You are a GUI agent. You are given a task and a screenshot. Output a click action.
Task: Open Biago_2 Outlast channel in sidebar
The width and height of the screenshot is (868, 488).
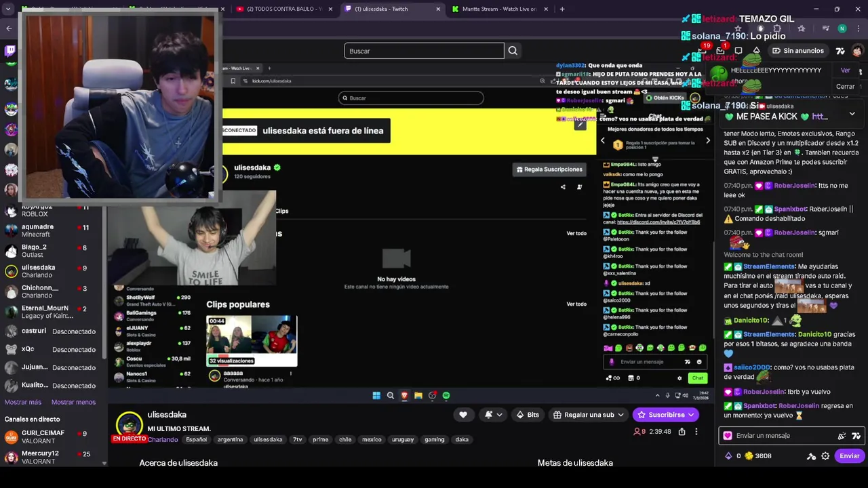(53, 251)
